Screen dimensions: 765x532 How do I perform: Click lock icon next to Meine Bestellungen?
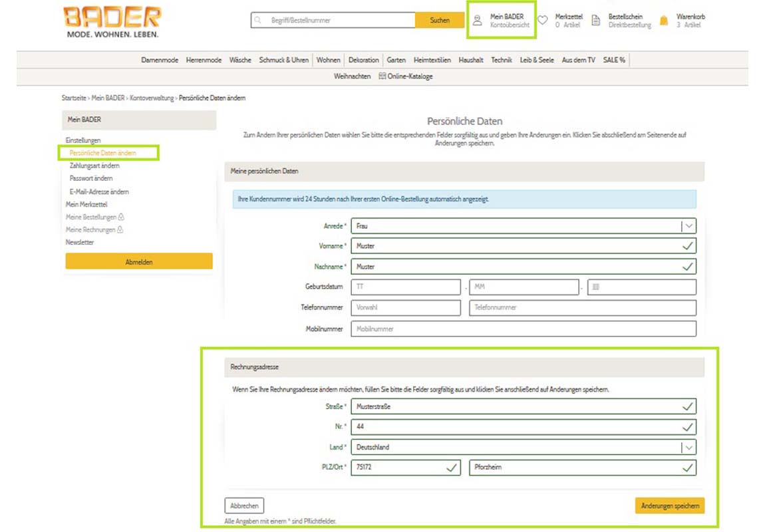[122, 217]
